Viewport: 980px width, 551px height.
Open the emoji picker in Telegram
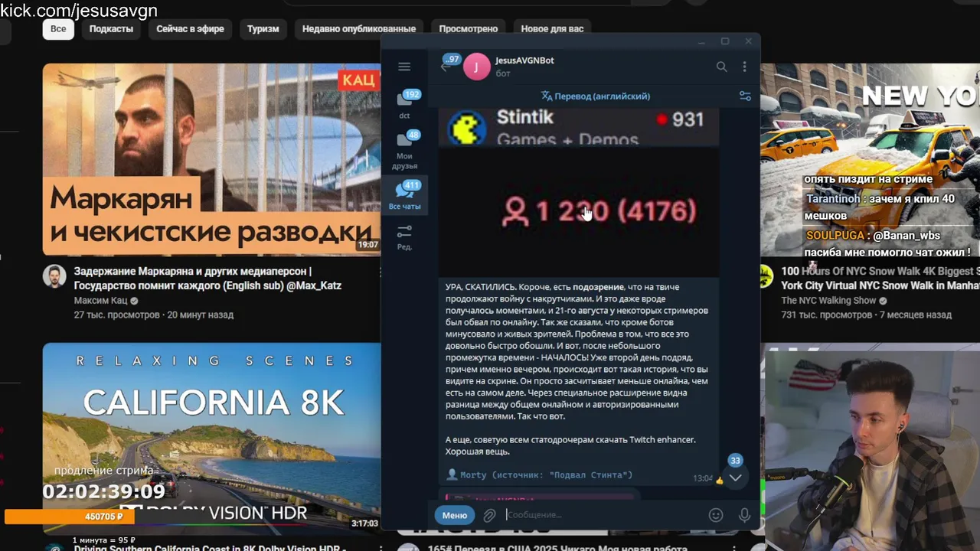[x=716, y=515]
